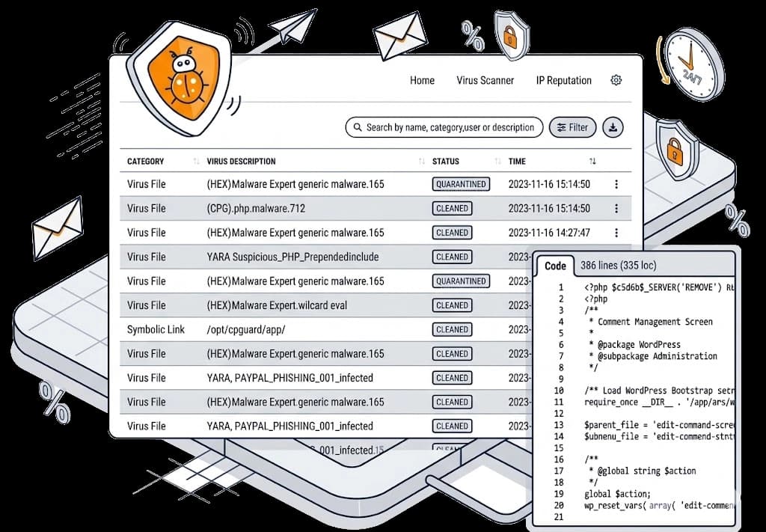This screenshot has width=766, height=532.
Task: Open the Virus Scanner section
Action: (485, 81)
